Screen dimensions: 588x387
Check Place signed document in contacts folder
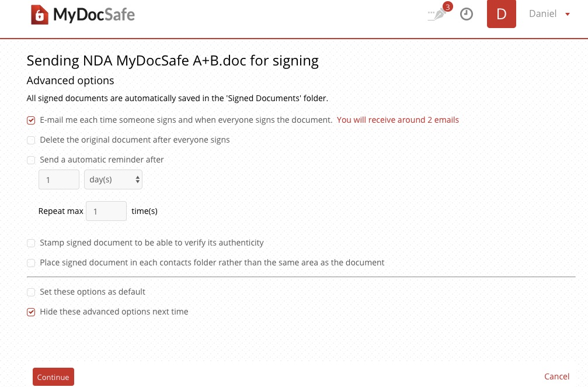pos(31,263)
